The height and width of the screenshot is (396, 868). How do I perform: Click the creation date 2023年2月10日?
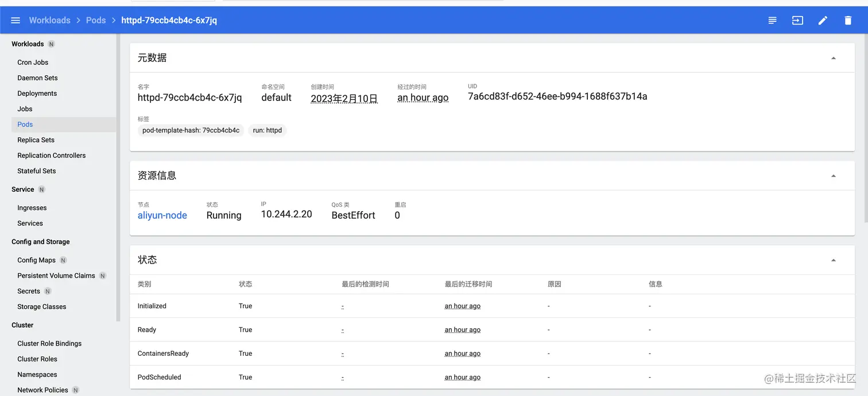coord(344,98)
